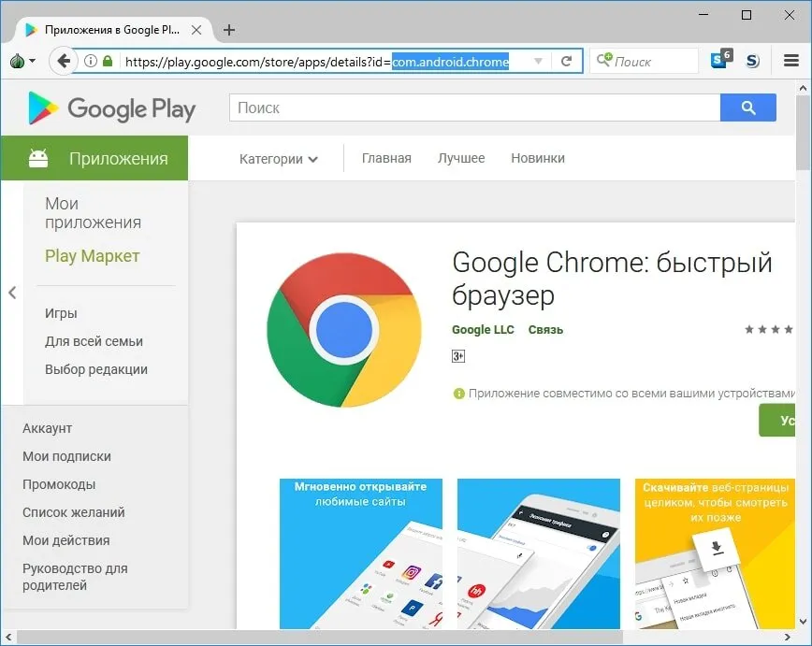Select the Приложения section header
Viewport: 812px width, 646px height.
pos(94,158)
